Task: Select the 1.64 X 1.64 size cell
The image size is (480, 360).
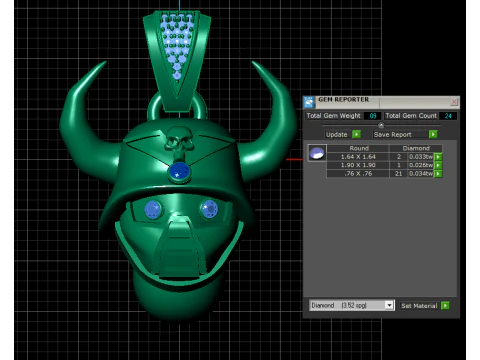Action: tap(358, 157)
